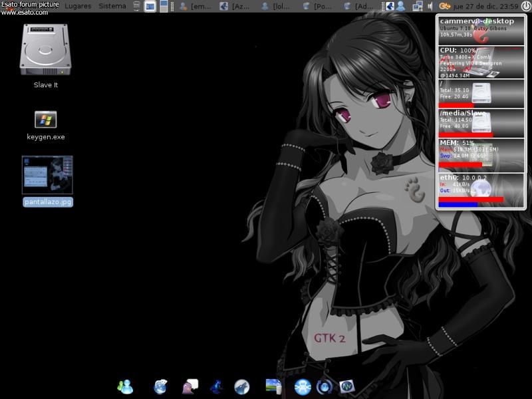532x399 pixels.
Task: Click the Total: 114.5G text
Action: pos(456,120)
